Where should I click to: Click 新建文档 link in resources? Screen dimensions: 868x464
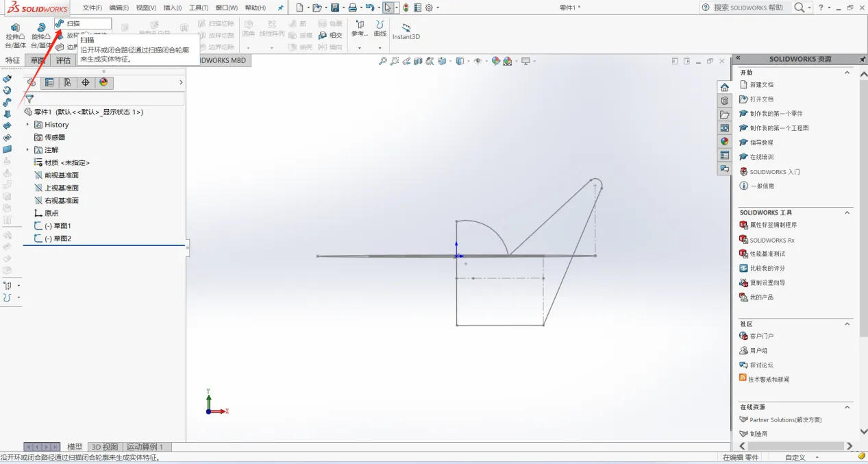tap(761, 85)
